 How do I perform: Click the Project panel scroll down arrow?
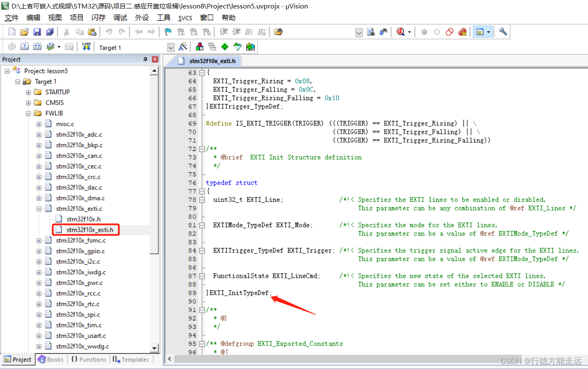(x=155, y=348)
